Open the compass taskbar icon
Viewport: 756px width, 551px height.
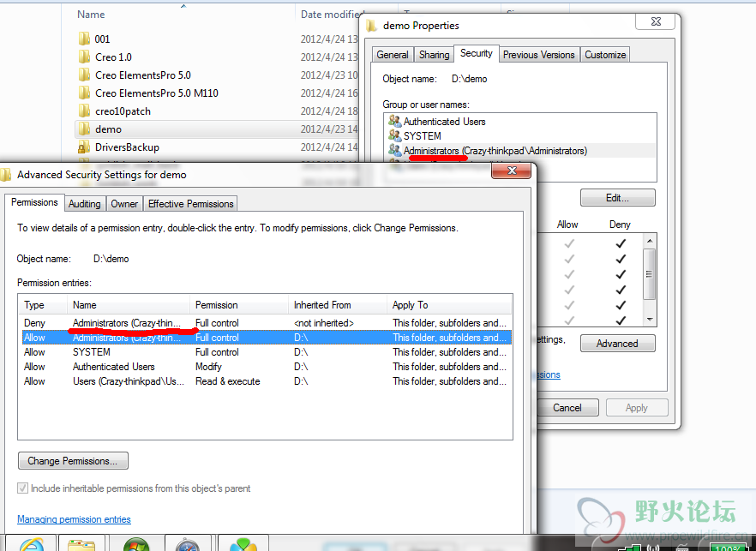[x=188, y=544]
